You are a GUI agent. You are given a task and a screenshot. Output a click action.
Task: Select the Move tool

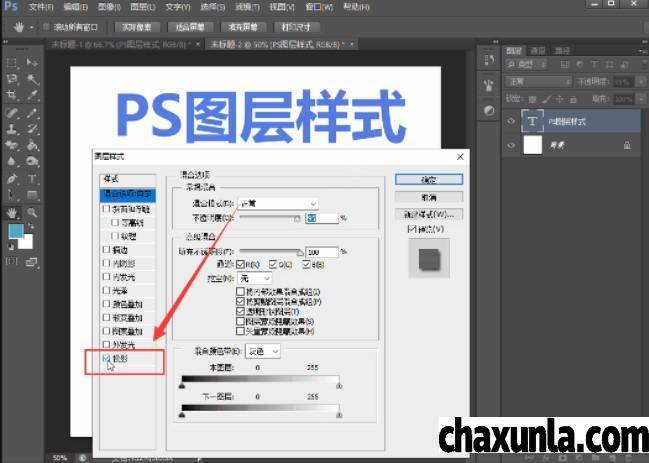(x=32, y=63)
